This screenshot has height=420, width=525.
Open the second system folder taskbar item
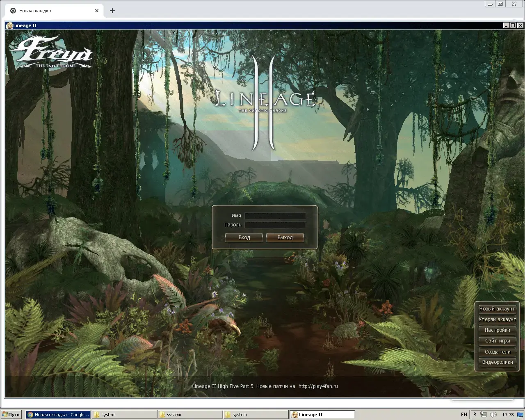[190, 415]
